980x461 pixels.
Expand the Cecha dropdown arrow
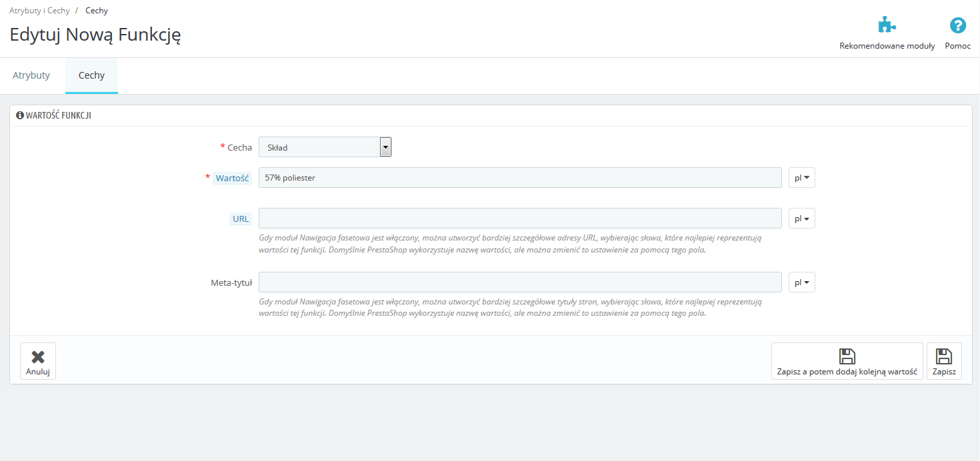click(385, 147)
